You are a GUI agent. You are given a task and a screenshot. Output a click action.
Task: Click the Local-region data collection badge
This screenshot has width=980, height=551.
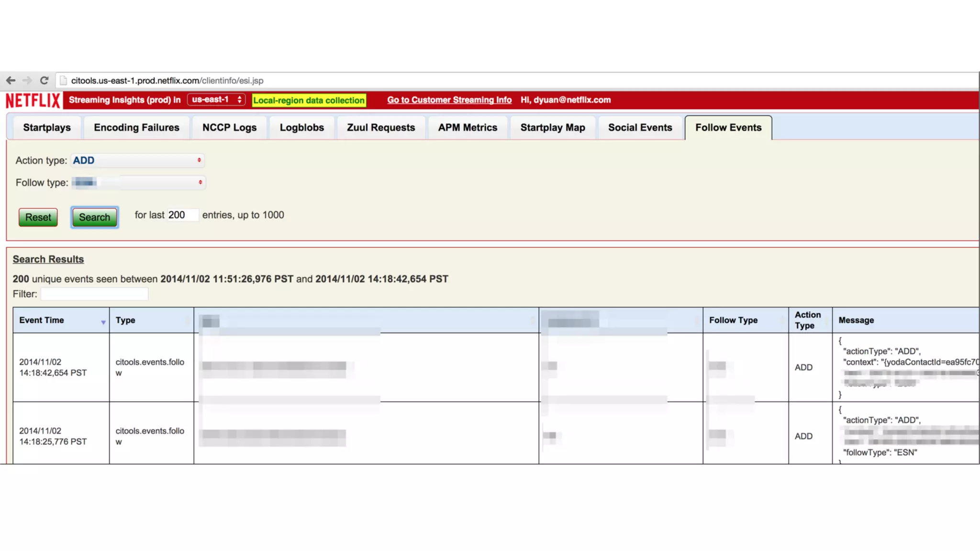click(309, 100)
